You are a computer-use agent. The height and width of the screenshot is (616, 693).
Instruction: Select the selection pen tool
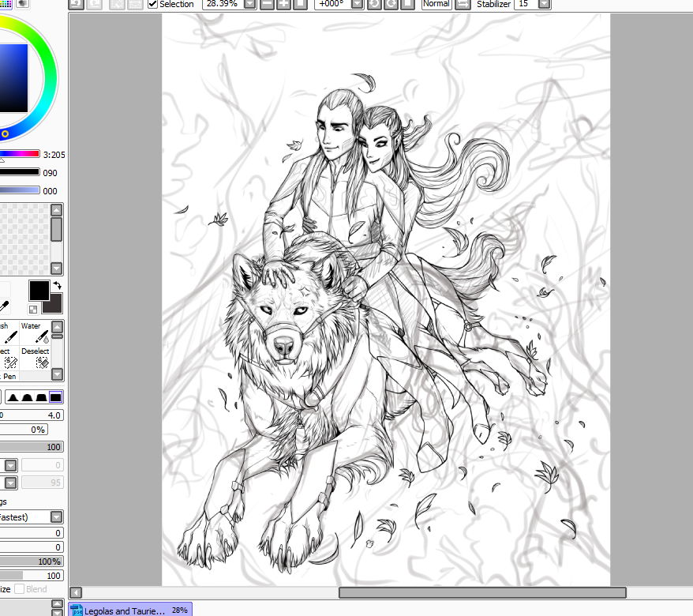coord(9,359)
